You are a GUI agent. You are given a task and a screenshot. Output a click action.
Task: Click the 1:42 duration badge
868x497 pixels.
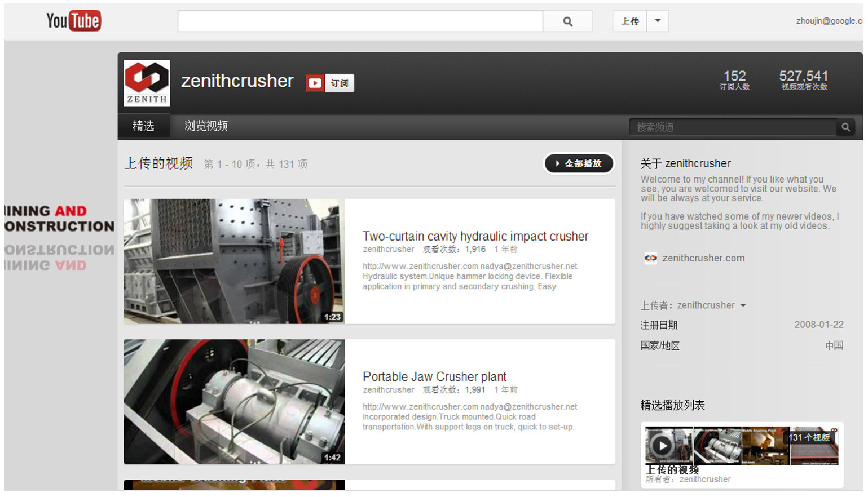click(x=332, y=458)
